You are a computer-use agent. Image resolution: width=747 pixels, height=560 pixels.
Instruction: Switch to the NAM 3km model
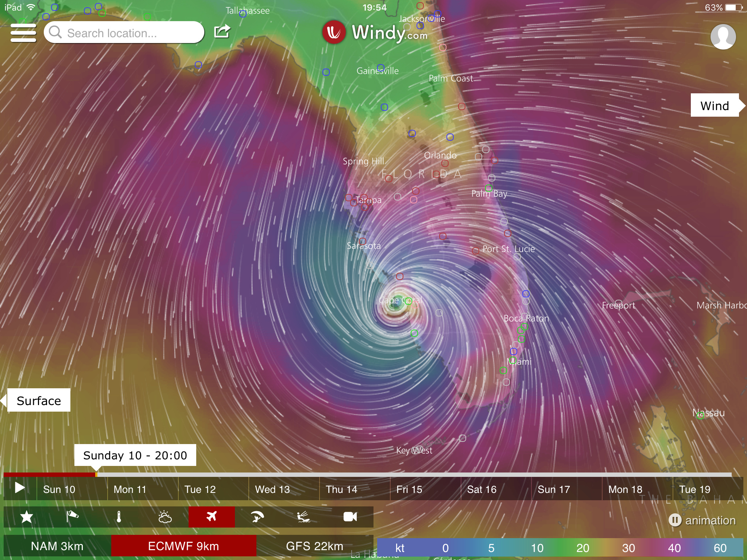coord(57,546)
